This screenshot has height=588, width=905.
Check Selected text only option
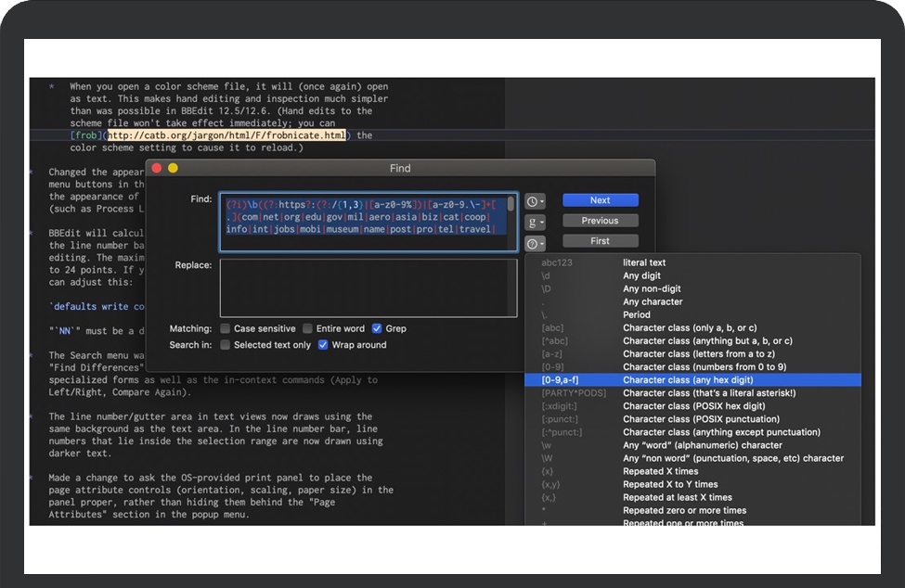[226, 345]
